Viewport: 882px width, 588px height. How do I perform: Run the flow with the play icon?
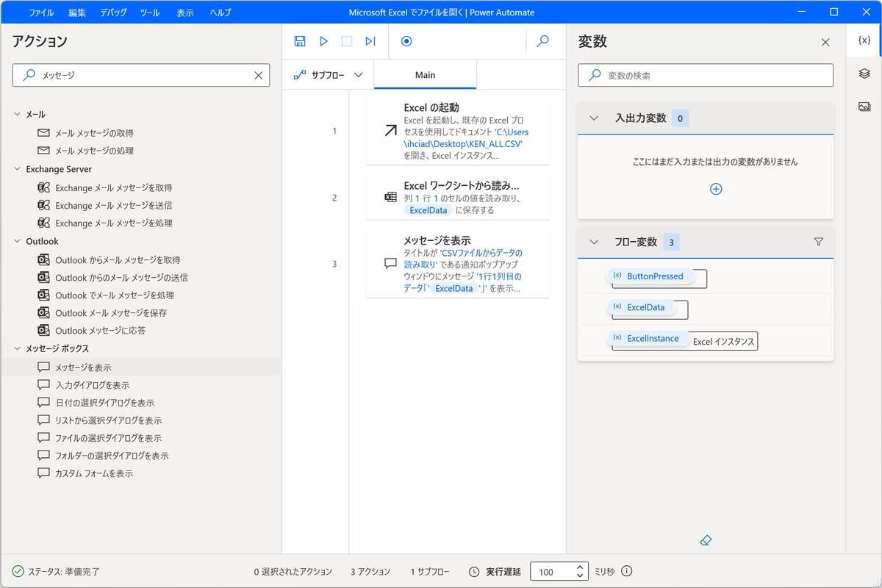[x=323, y=41]
